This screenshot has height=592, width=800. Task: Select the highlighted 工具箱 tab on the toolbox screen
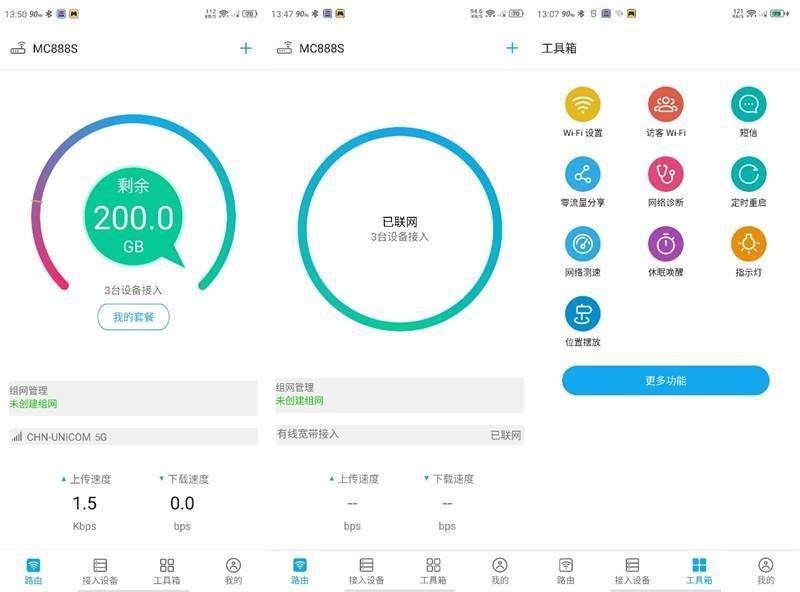click(699, 571)
